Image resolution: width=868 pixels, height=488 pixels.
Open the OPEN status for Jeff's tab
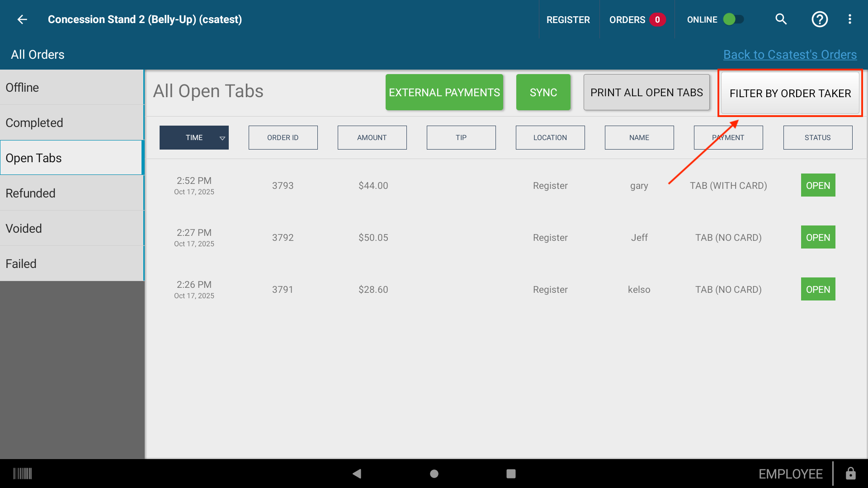coord(818,237)
